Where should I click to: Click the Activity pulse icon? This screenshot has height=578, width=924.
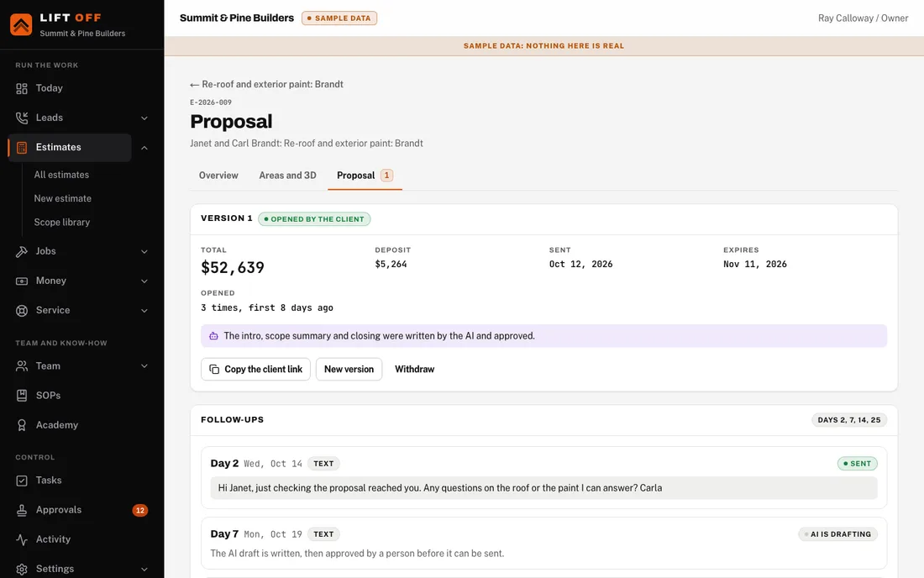[x=22, y=539]
